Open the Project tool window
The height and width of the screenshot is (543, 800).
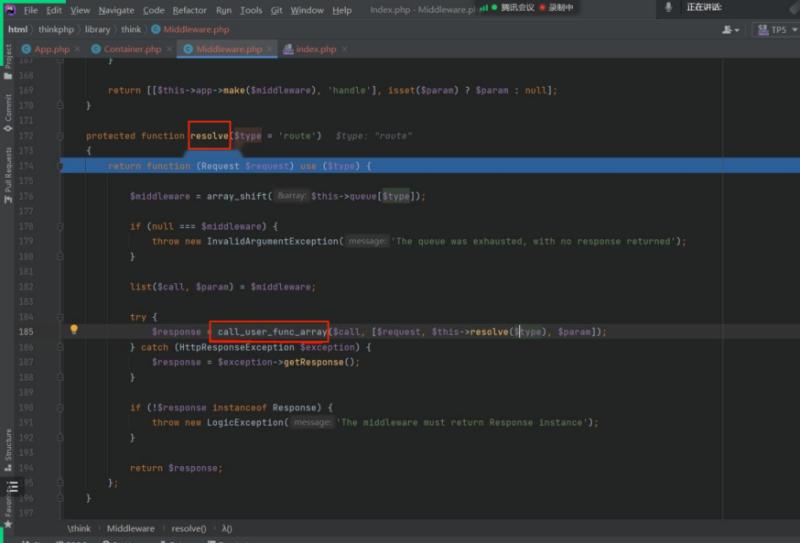click(8, 62)
